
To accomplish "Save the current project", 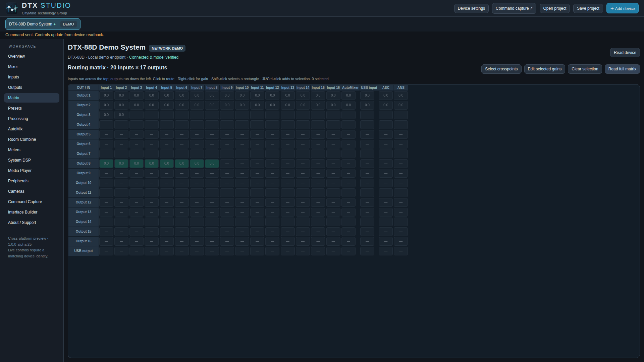I will 588,8.
